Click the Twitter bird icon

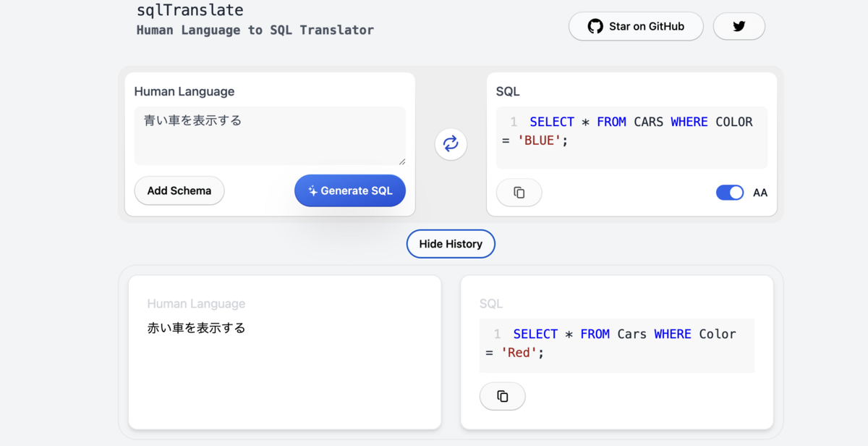739,26
